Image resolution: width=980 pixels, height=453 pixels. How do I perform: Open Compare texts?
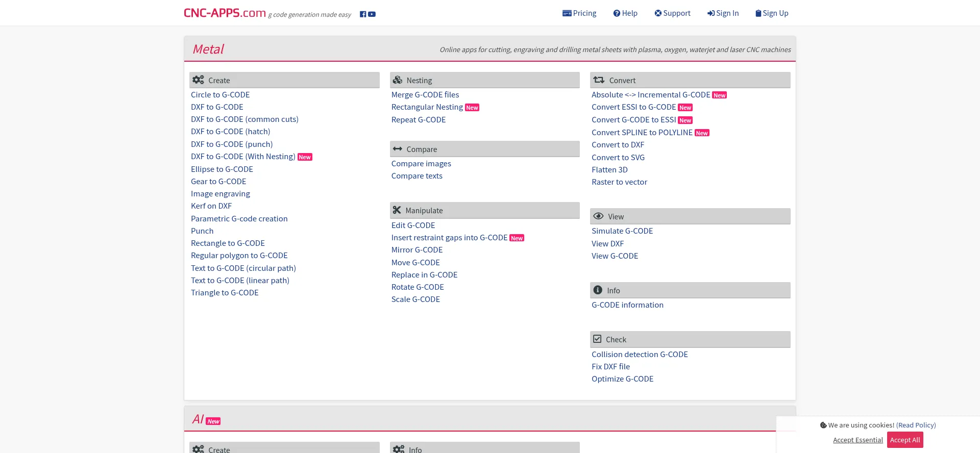[417, 175]
